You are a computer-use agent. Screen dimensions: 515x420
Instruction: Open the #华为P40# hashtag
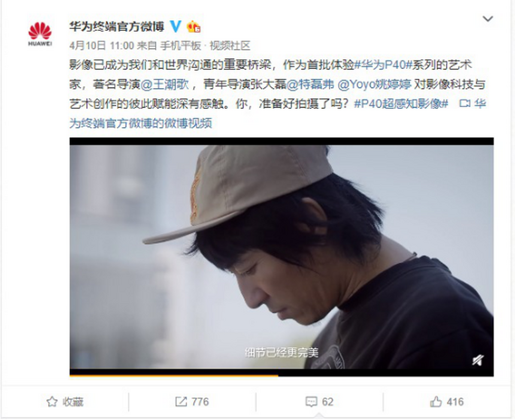384,65
